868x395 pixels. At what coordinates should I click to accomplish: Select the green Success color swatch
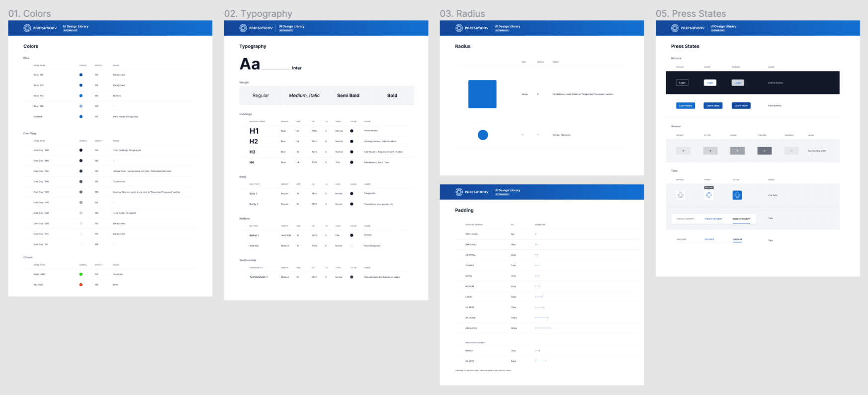pos(81,274)
